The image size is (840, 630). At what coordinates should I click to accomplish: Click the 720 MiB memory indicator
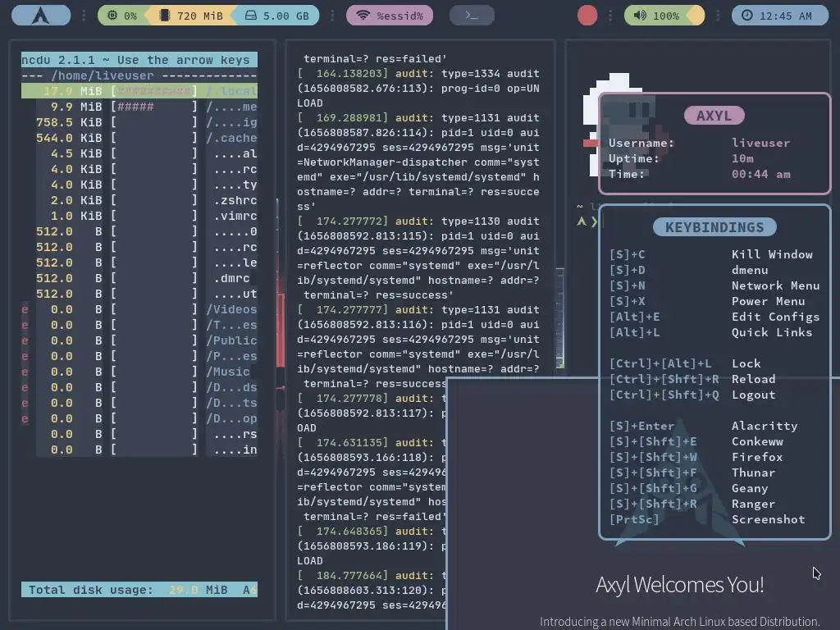191,16
